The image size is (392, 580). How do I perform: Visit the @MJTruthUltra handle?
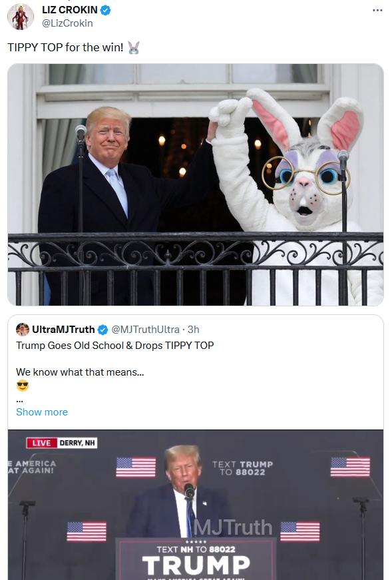pyautogui.click(x=145, y=329)
